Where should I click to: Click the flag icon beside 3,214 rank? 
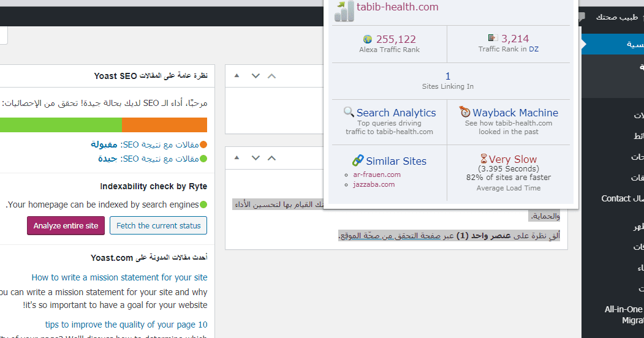point(493,39)
